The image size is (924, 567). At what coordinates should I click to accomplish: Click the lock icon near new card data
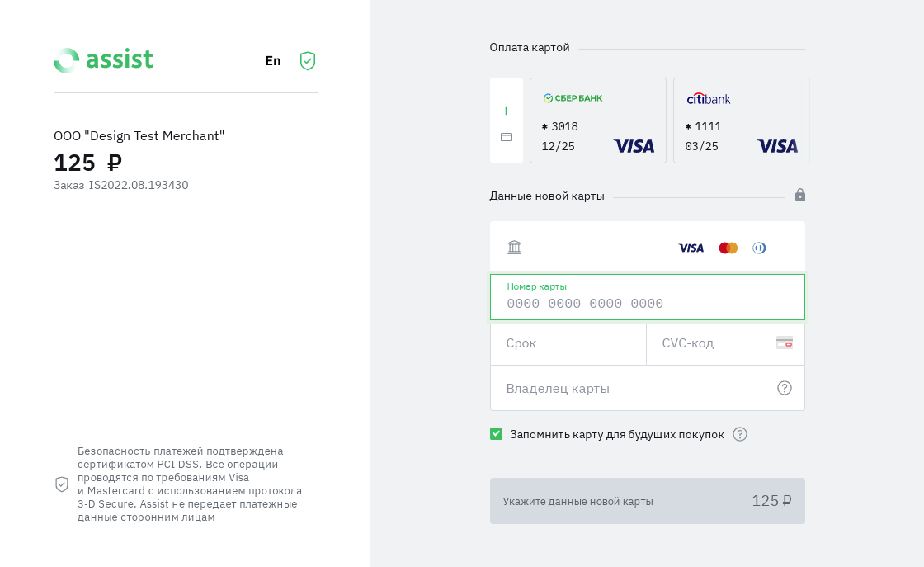click(800, 195)
